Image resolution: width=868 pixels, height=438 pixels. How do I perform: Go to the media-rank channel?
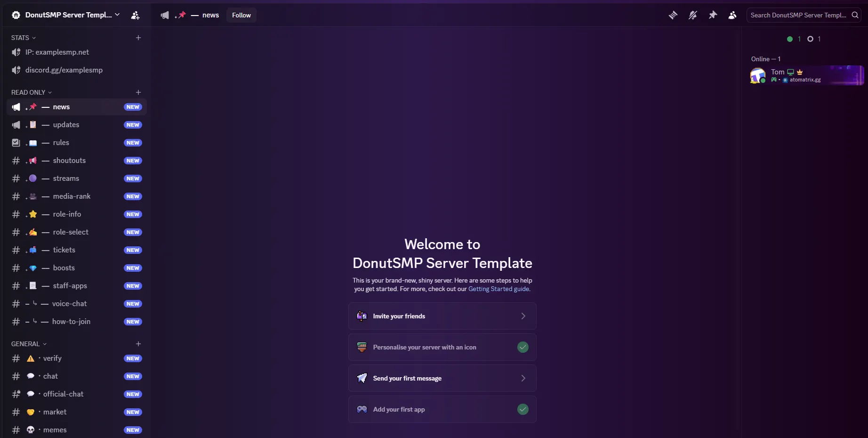[77, 196]
